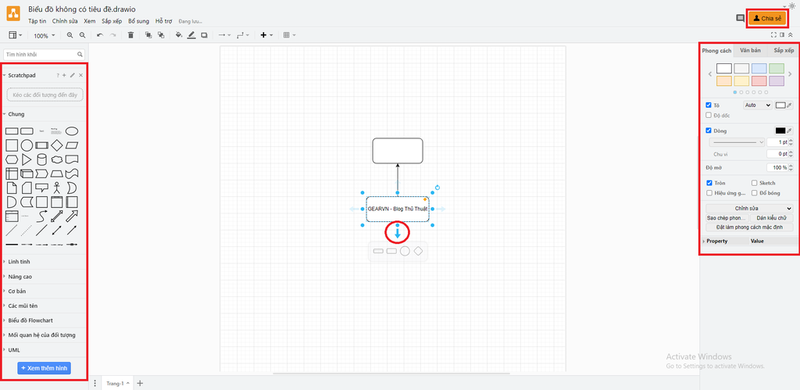This screenshot has width=800, height=390.
Task: Open the 100% zoom dropdown
Action: tap(44, 36)
